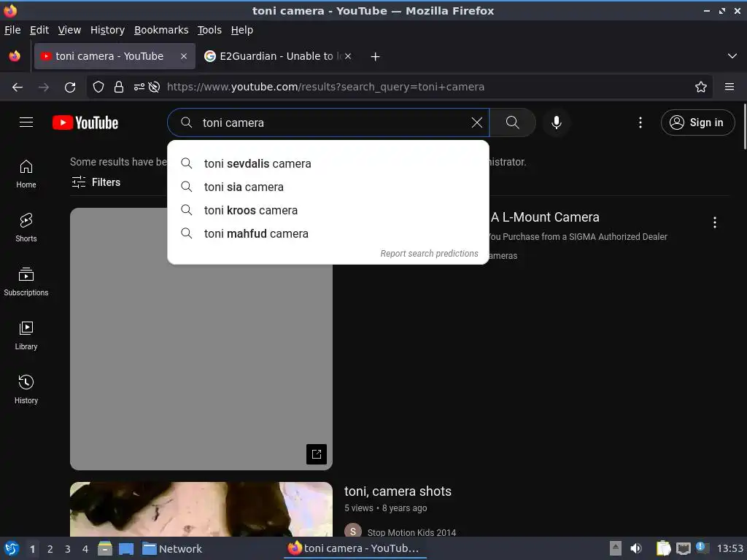The width and height of the screenshot is (747, 560).
Task: Click the gray ad thumbnail placeholder
Action: coord(201,338)
